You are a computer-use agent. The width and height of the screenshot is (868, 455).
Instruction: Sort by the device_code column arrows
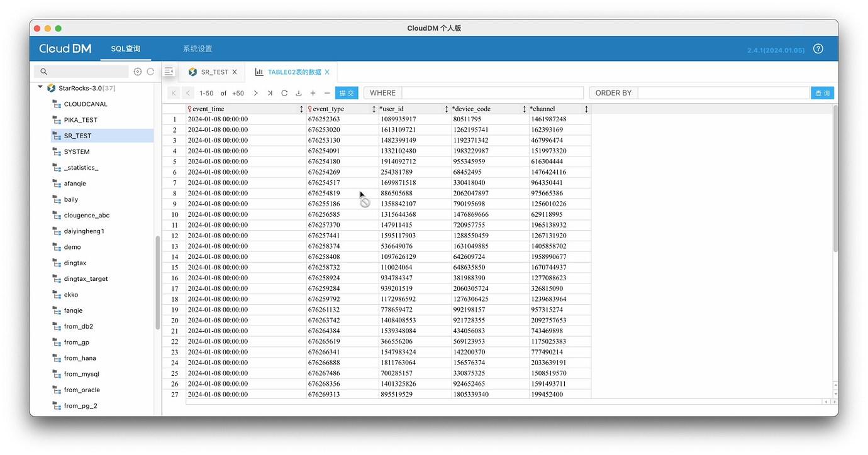(x=524, y=109)
